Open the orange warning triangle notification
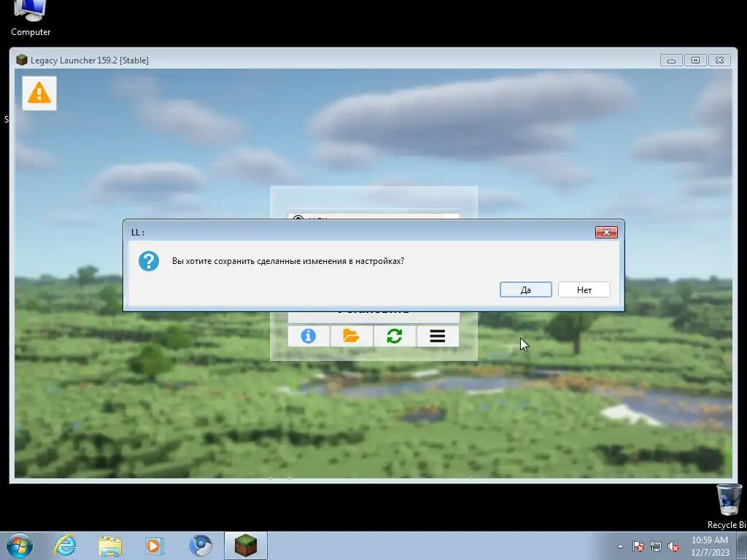Image resolution: width=747 pixels, height=560 pixels. pos(39,93)
